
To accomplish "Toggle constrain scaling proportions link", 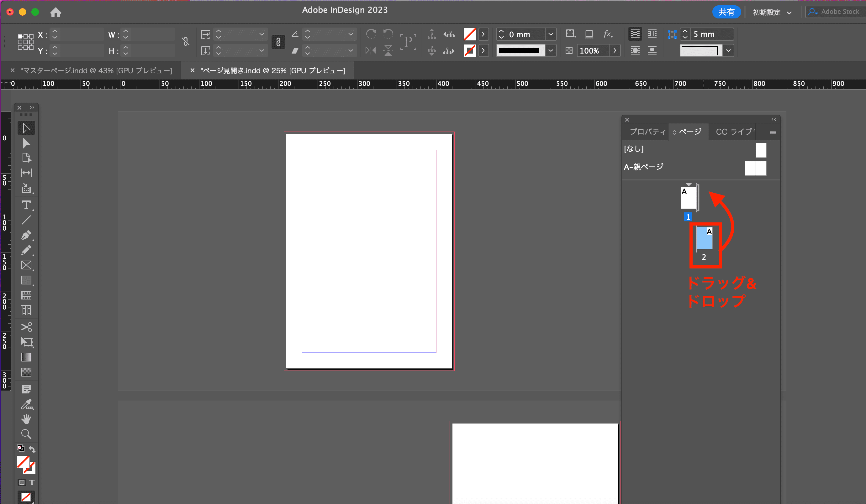I will click(x=278, y=42).
